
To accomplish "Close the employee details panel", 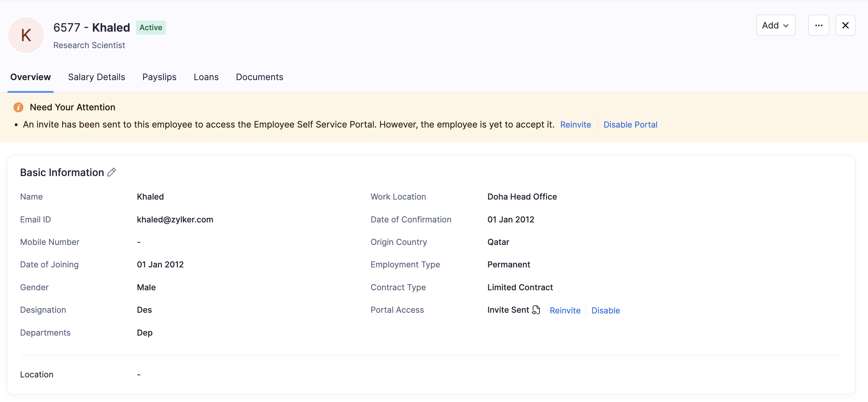I will pos(845,25).
